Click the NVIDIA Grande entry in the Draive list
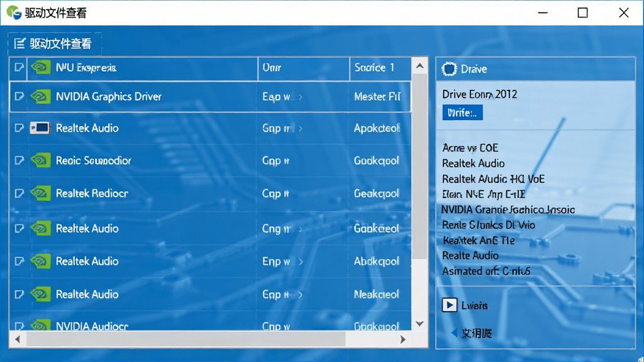Image resolution: width=644 pixels, height=362 pixels. [508, 210]
